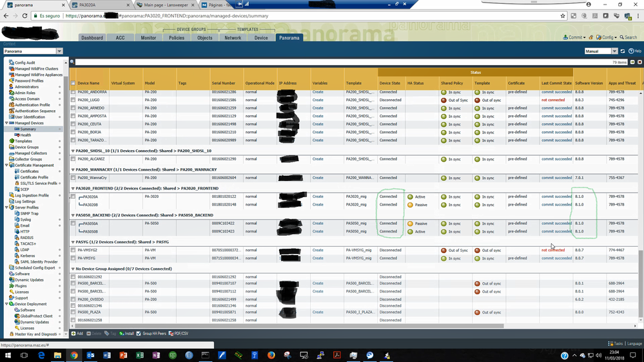Viewport: 644px width, 362px height.
Task: Open the Windows Start menu
Action: click(8, 355)
